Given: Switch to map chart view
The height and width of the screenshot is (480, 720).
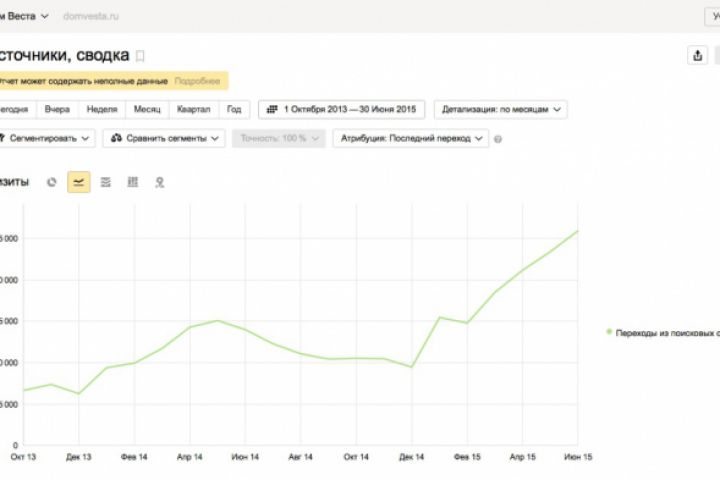Looking at the screenshot, I should (159, 182).
